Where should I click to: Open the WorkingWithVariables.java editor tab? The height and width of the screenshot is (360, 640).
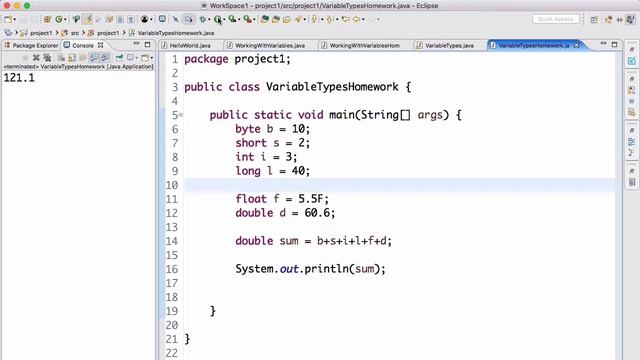click(x=270, y=45)
